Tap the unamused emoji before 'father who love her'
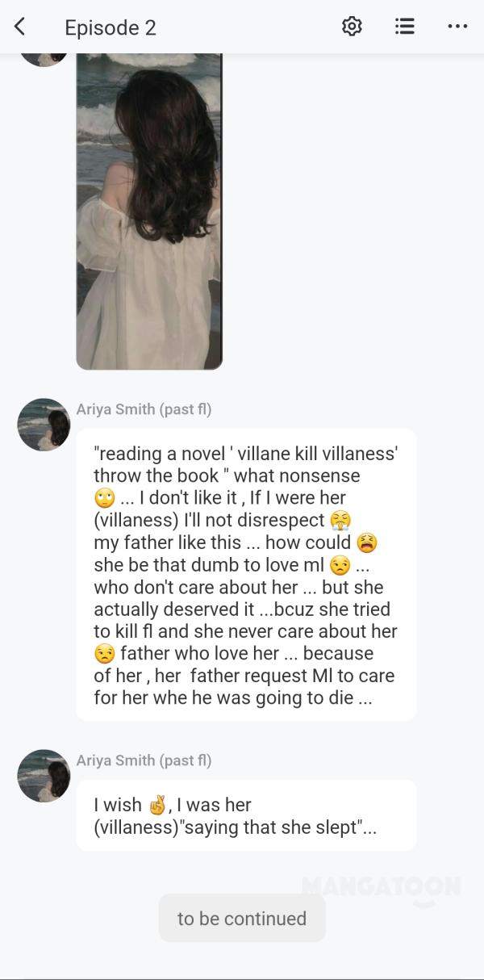 click(x=104, y=653)
